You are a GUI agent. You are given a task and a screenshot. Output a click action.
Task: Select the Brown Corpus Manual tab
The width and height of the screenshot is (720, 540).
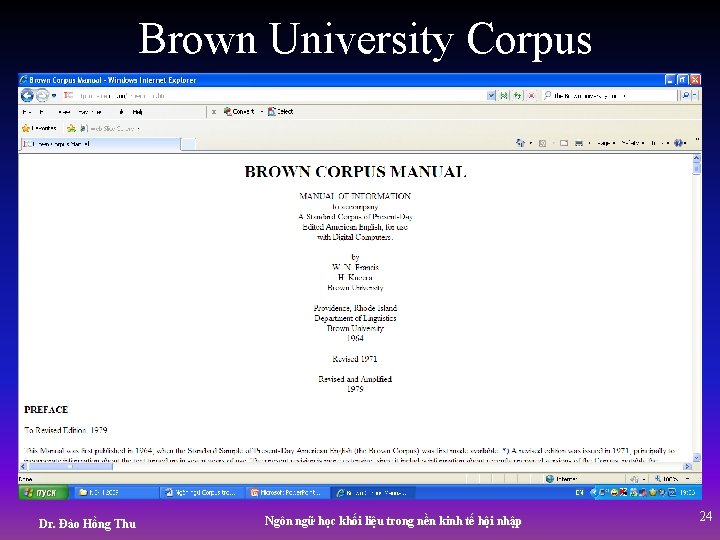(x=100, y=144)
